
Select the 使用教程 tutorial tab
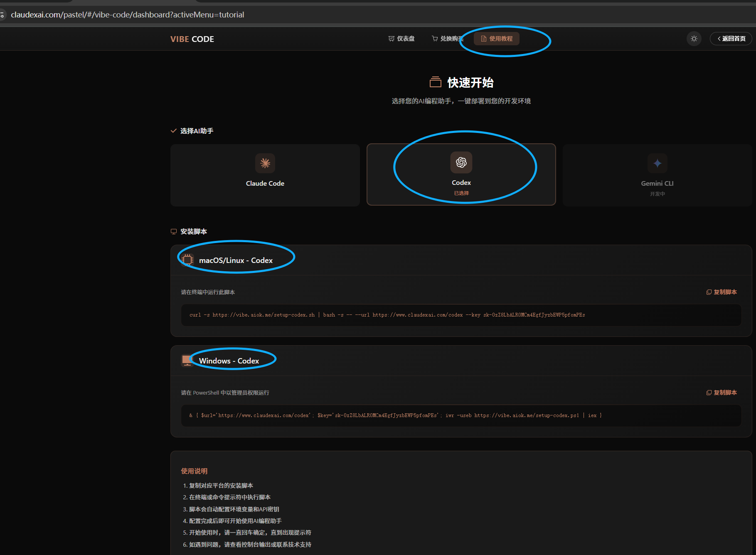[497, 39]
